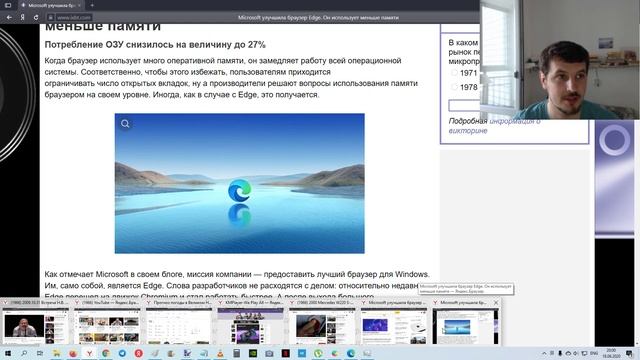Open the Camera app from the taskbar
This screenshot has width=640, height=360.
pyautogui.click(x=269, y=353)
